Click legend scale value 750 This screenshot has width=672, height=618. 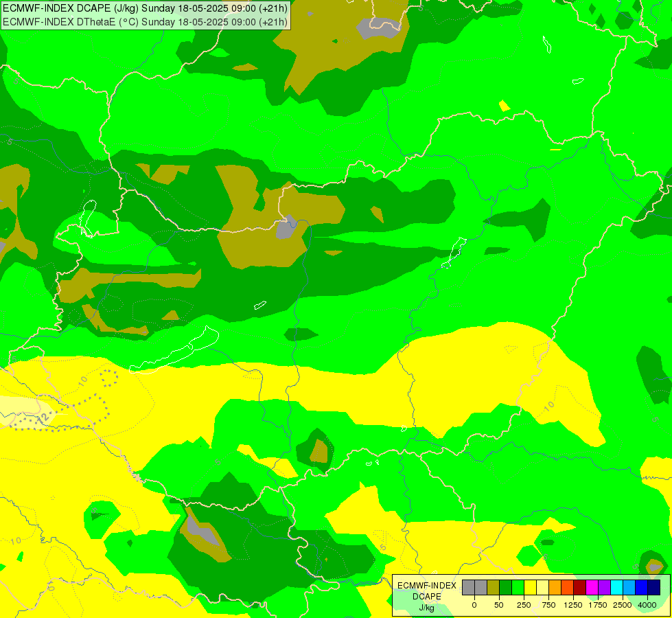[548, 605]
